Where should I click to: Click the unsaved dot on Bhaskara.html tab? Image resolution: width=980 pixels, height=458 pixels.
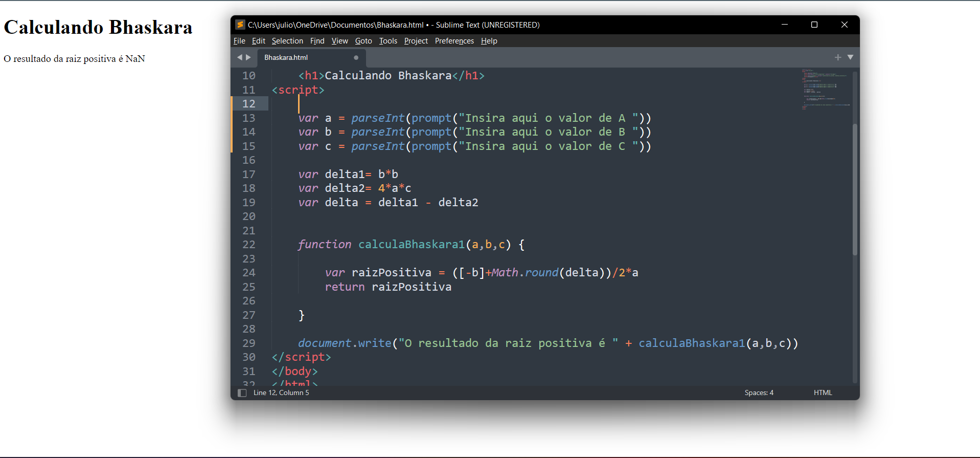tap(356, 57)
